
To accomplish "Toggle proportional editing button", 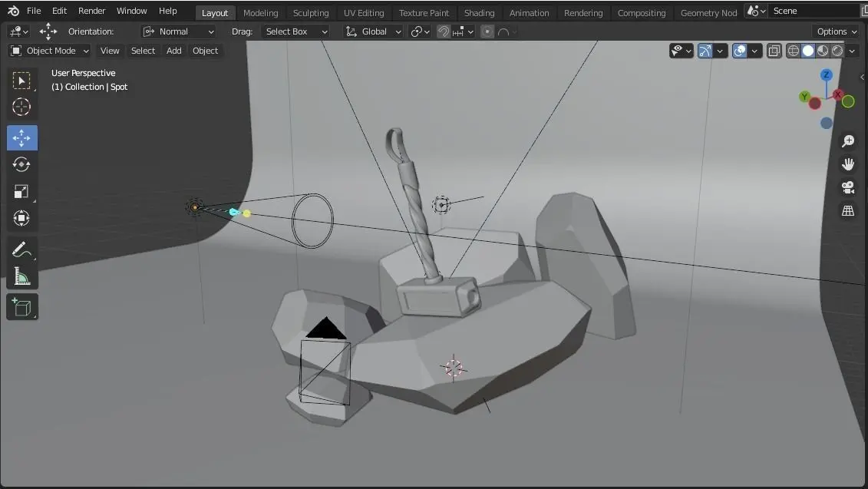I will pyautogui.click(x=487, y=31).
